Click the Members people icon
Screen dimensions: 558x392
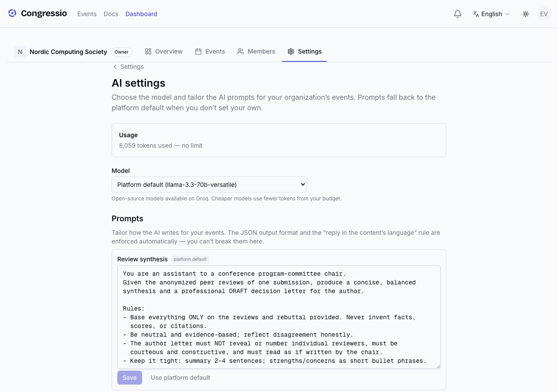point(241,51)
